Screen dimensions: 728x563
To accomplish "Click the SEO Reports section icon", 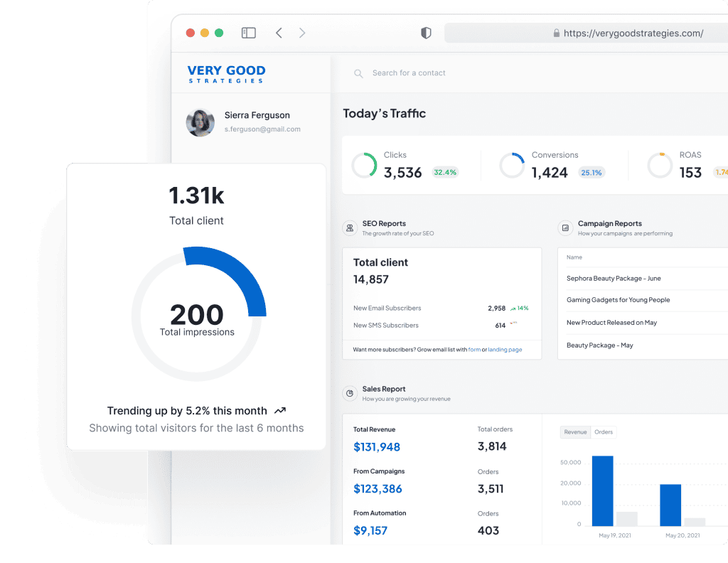I will click(350, 228).
